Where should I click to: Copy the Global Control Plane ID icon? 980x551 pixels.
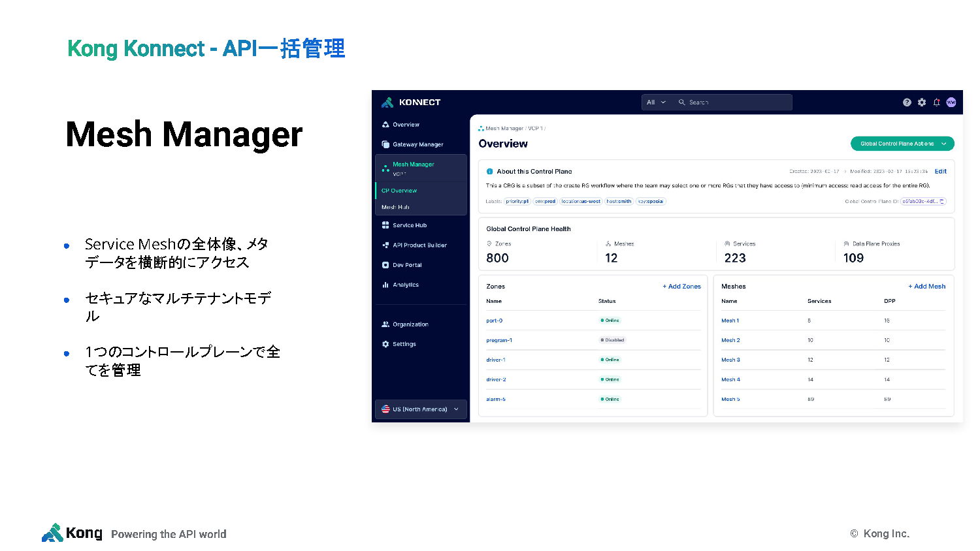click(x=942, y=201)
